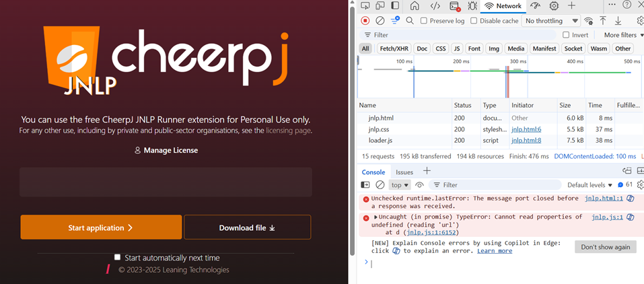This screenshot has height=284, width=644.
Task: Click the live expression eye icon
Action: point(419,185)
